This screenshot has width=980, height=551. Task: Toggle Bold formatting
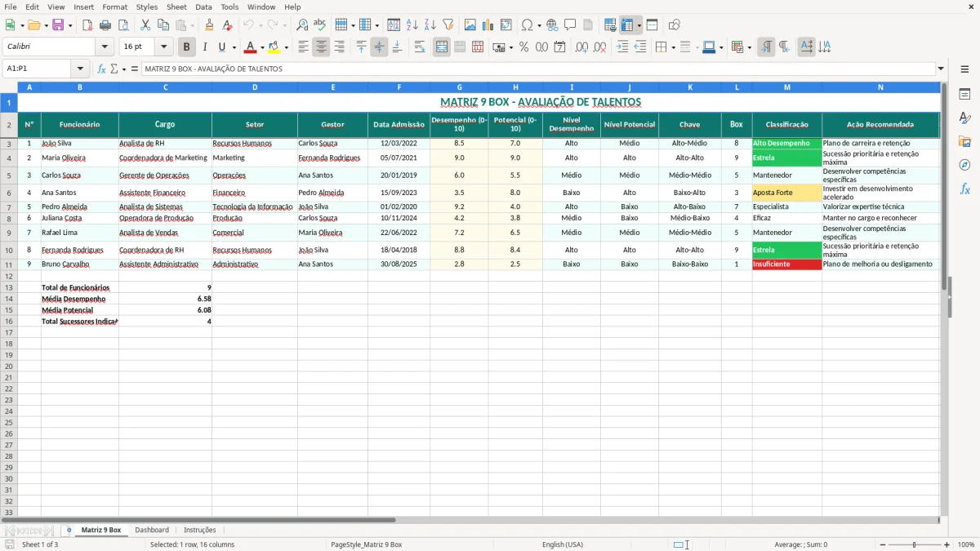click(187, 47)
